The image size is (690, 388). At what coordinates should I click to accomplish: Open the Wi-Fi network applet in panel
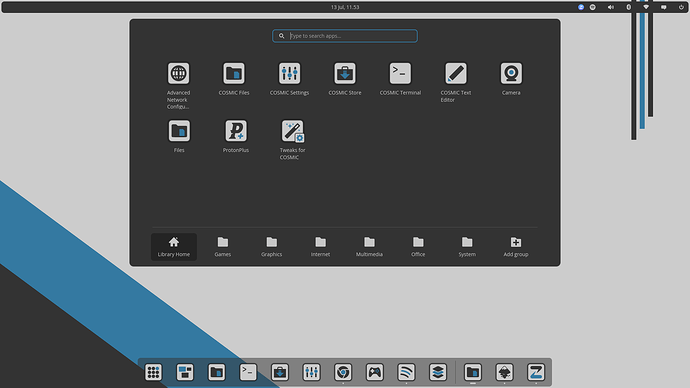click(646, 7)
